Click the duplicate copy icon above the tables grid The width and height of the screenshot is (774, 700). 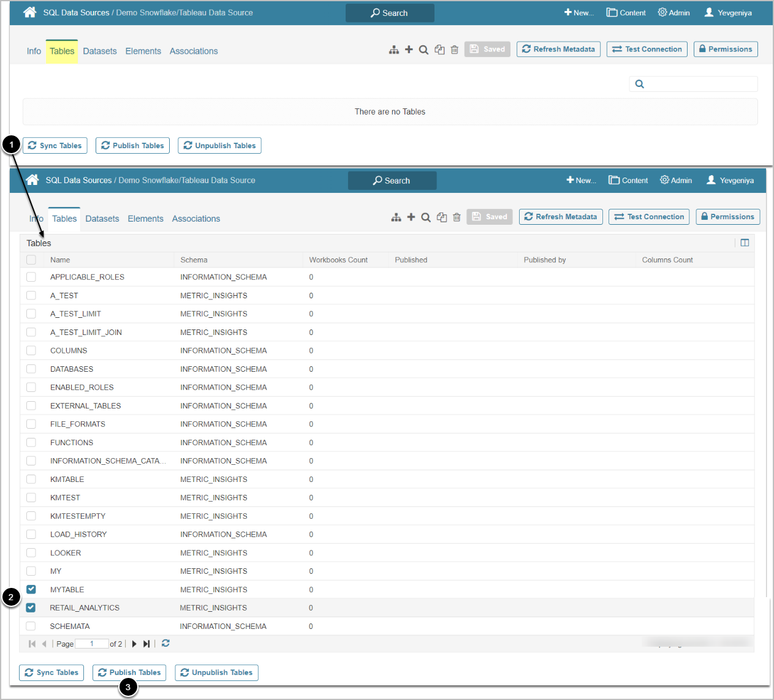[x=441, y=217]
